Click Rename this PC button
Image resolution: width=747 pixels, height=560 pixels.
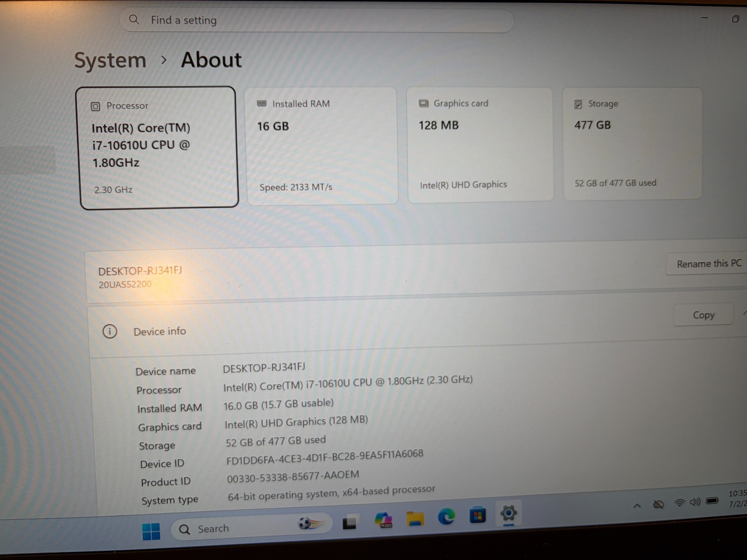(x=708, y=264)
